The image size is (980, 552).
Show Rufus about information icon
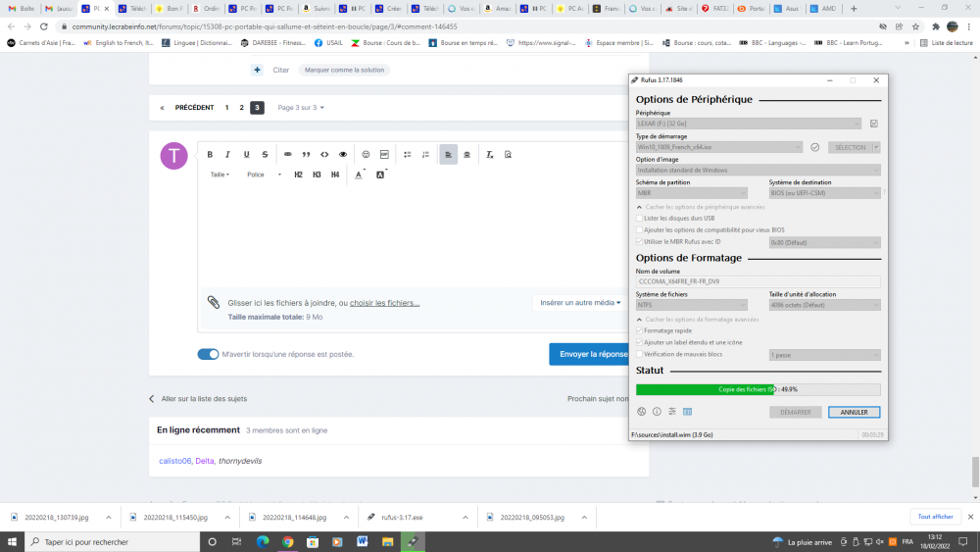pyautogui.click(x=657, y=412)
